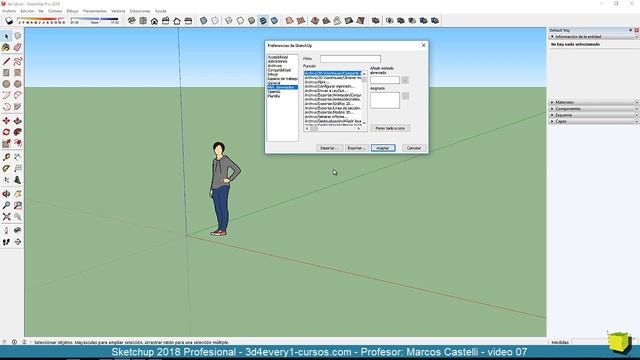Pick the Eraser tool

click(x=18, y=47)
